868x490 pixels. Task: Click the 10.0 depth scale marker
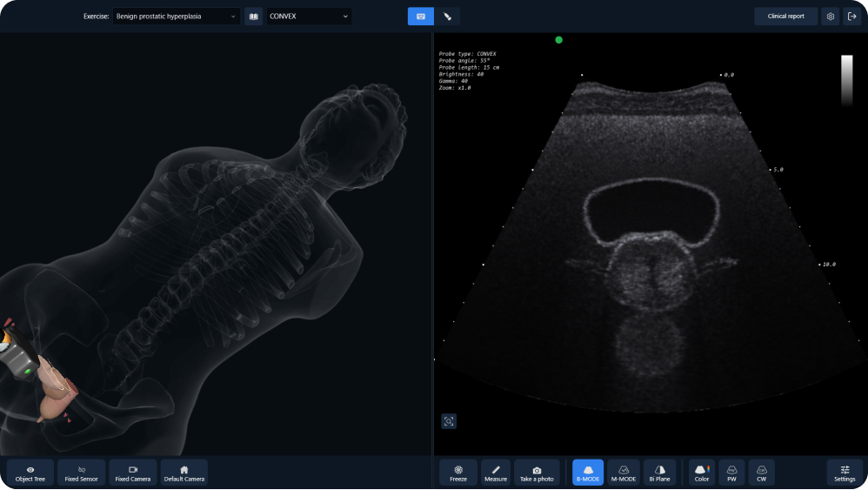(x=829, y=264)
